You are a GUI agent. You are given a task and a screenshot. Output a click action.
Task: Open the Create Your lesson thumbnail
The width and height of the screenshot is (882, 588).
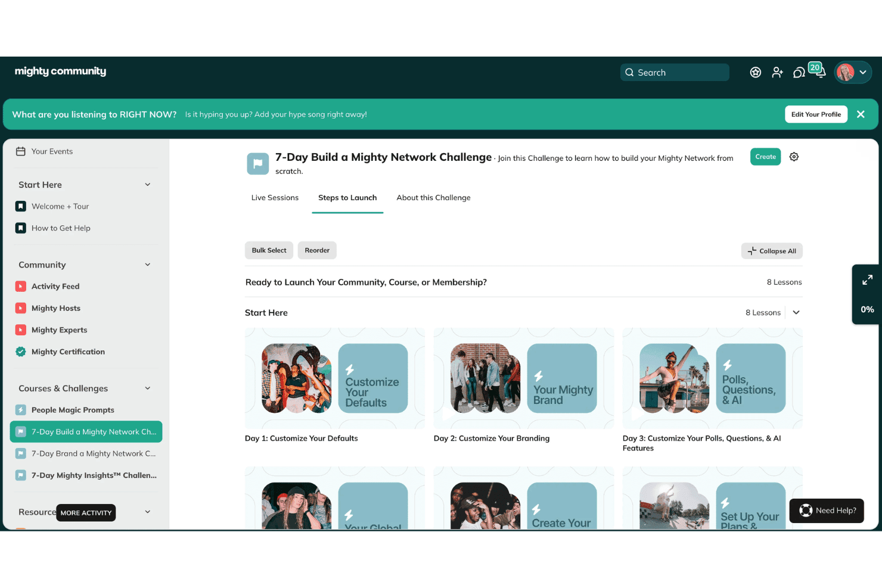coord(524,498)
